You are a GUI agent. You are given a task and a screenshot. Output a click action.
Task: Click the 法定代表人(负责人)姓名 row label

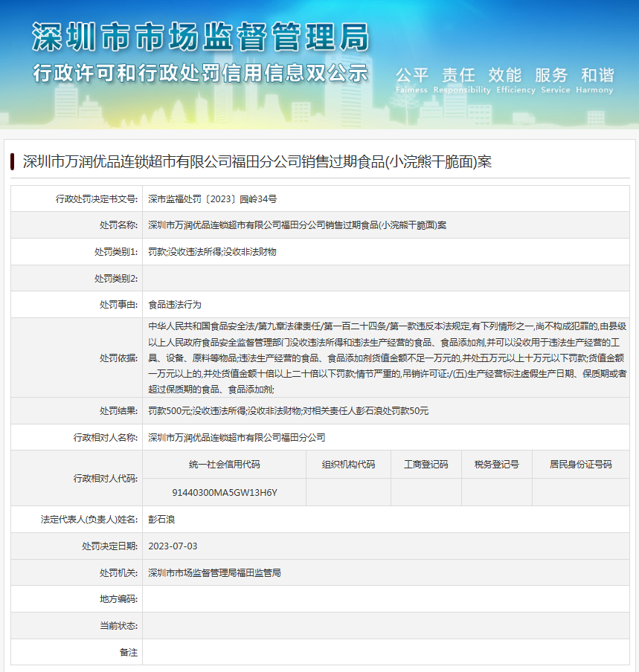coord(89,520)
